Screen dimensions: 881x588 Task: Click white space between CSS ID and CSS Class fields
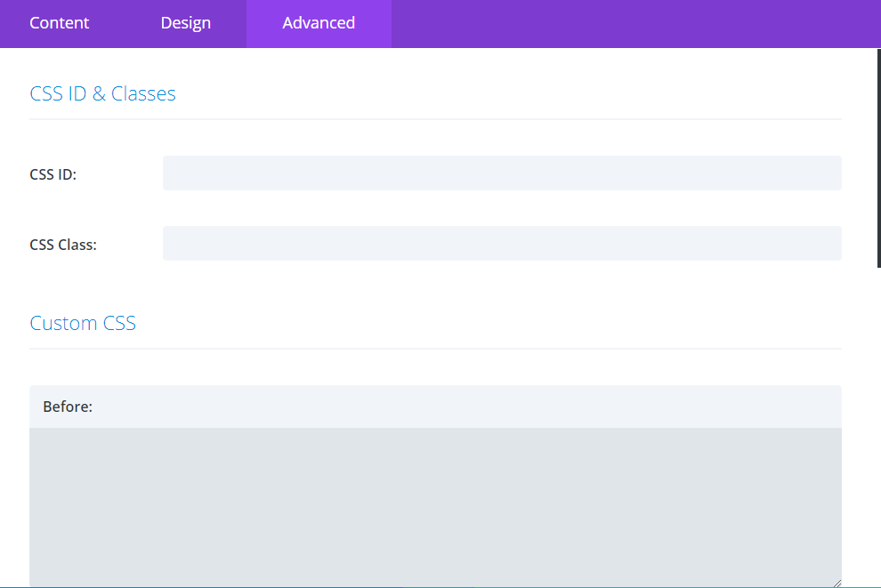click(x=502, y=208)
